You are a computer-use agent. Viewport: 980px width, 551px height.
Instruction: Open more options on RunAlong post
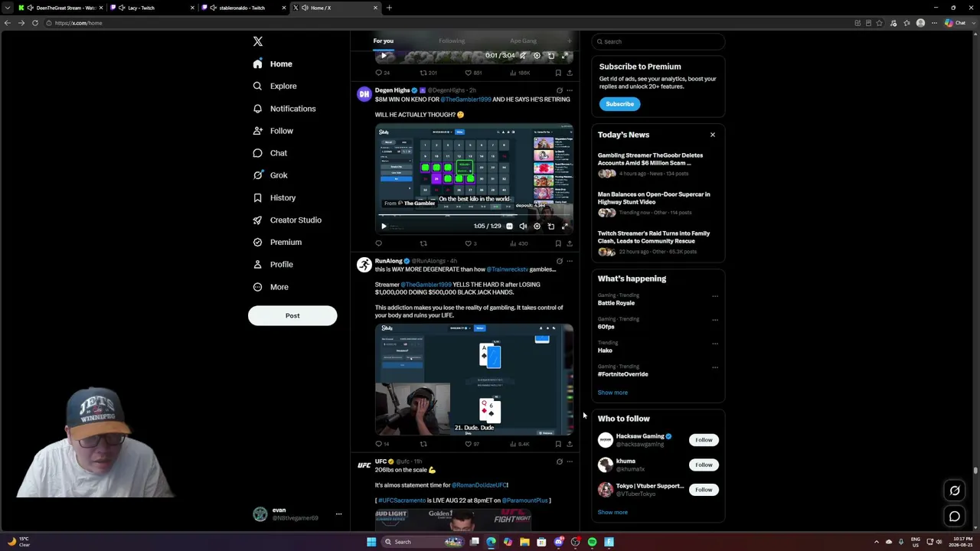point(569,261)
